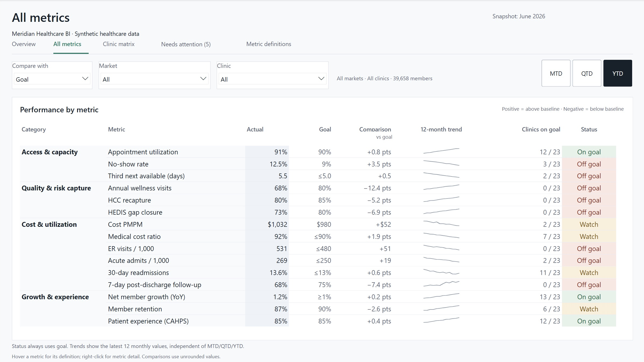
Task: Open the Overview tab
Action: tap(24, 44)
